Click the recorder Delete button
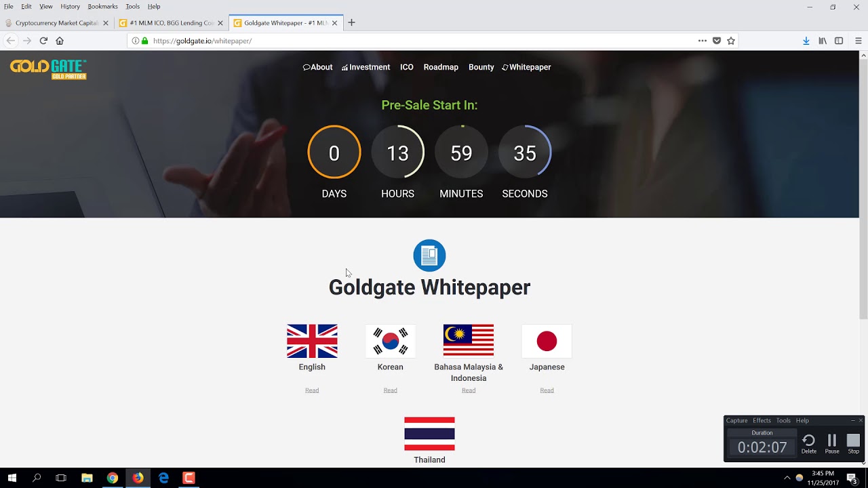 pos(809,444)
